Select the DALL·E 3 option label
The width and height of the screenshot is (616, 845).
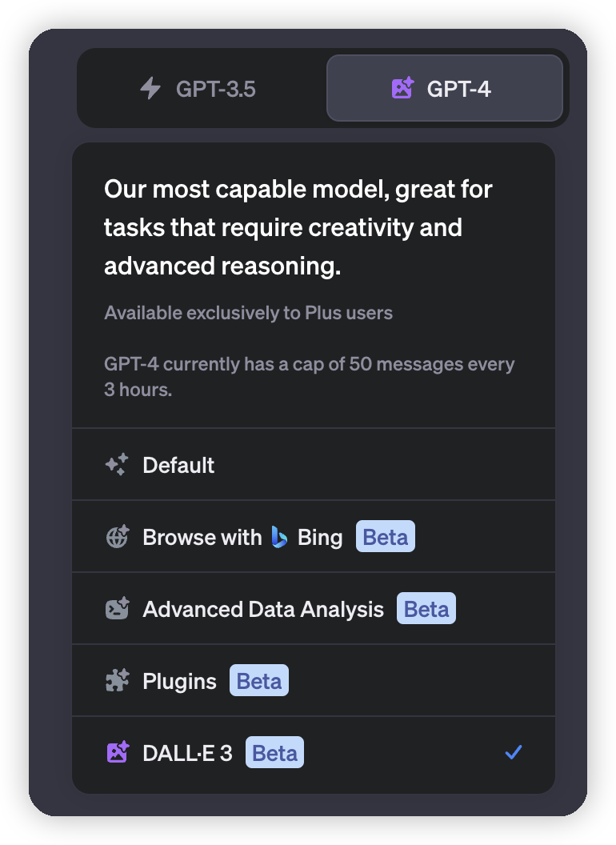click(187, 753)
